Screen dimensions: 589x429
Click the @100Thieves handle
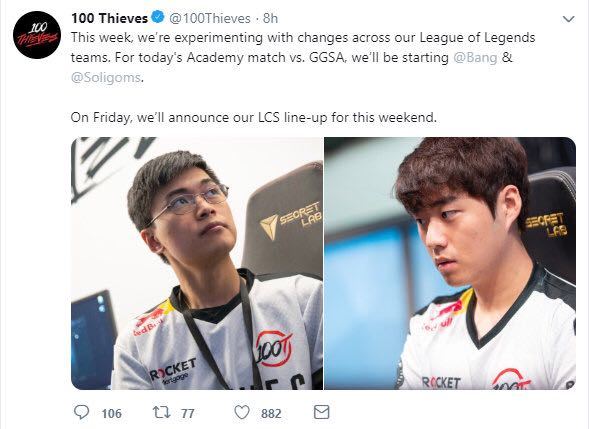click(x=210, y=18)
